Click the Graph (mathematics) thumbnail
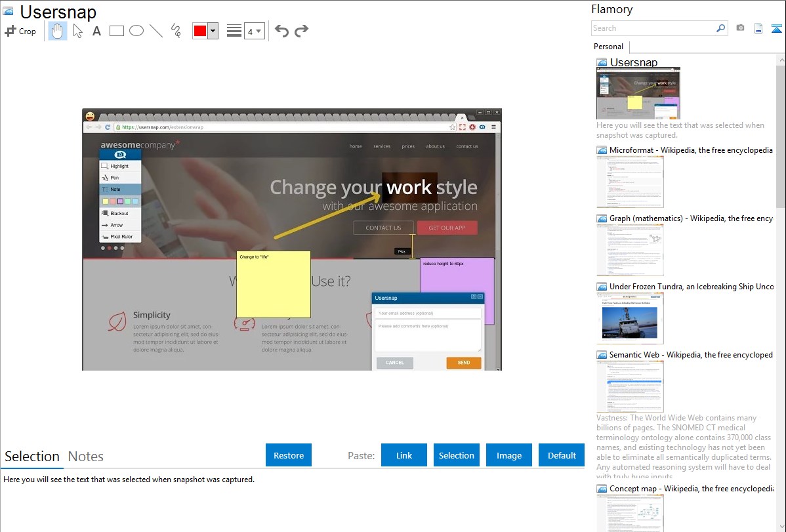Screen dimensions: 786x532 [x=630, y=250]
